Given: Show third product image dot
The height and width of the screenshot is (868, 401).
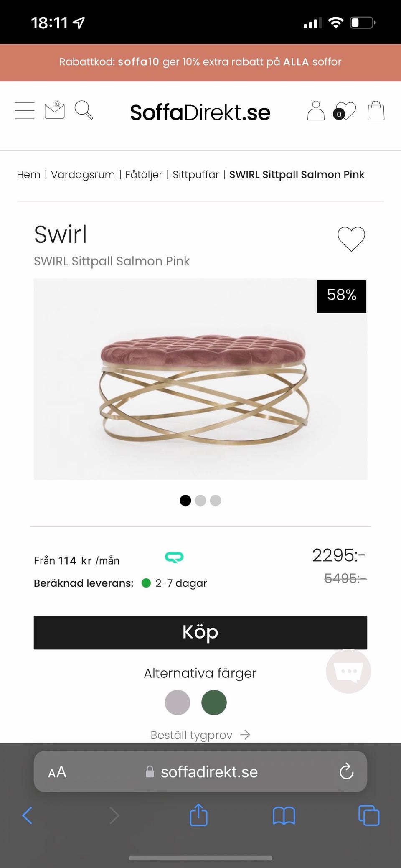Looking at the screenshot, I should click(x=216, y=500).
